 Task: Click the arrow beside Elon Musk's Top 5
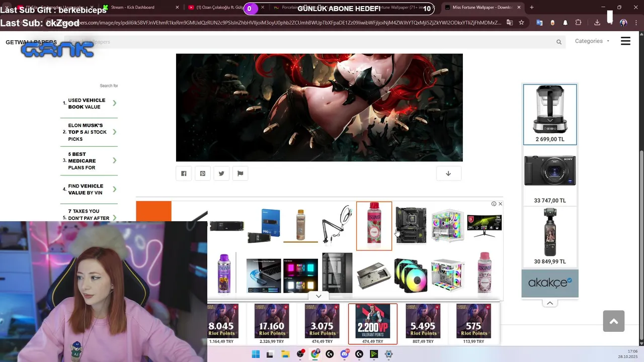click(115, 132)
